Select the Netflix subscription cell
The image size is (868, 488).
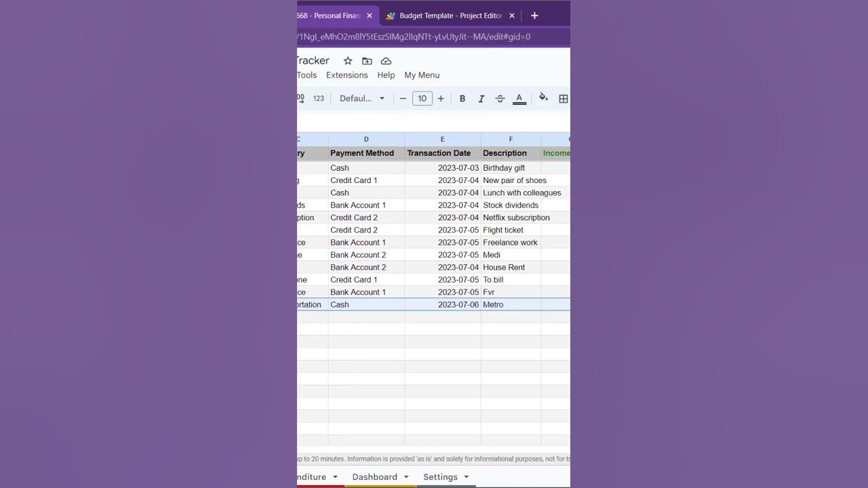point(511,218)
